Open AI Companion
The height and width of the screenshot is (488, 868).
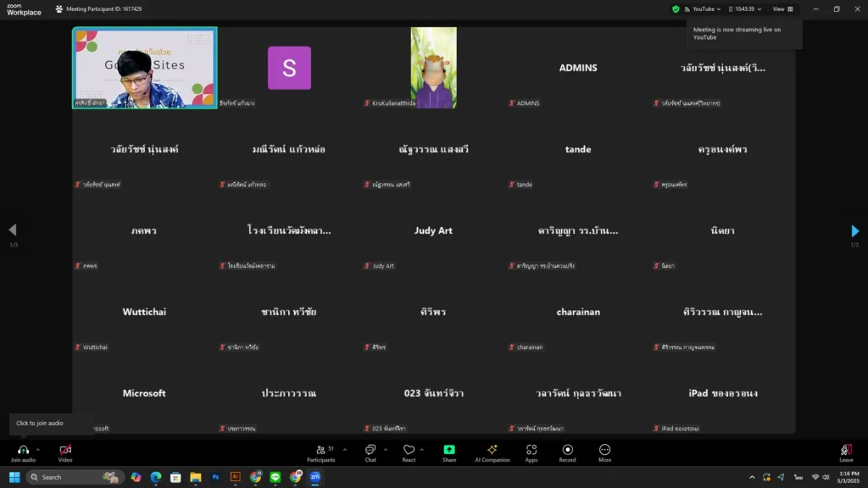tap(492, 452)
